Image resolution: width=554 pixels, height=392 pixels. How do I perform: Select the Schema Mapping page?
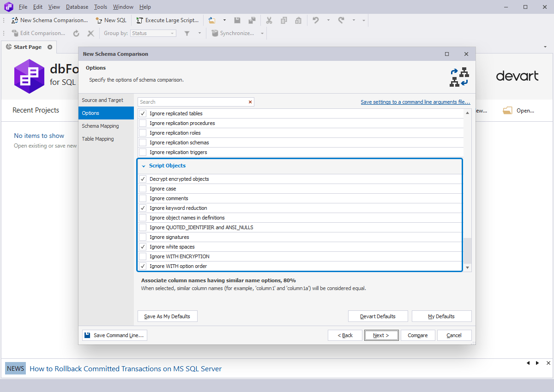coord(100,125)
